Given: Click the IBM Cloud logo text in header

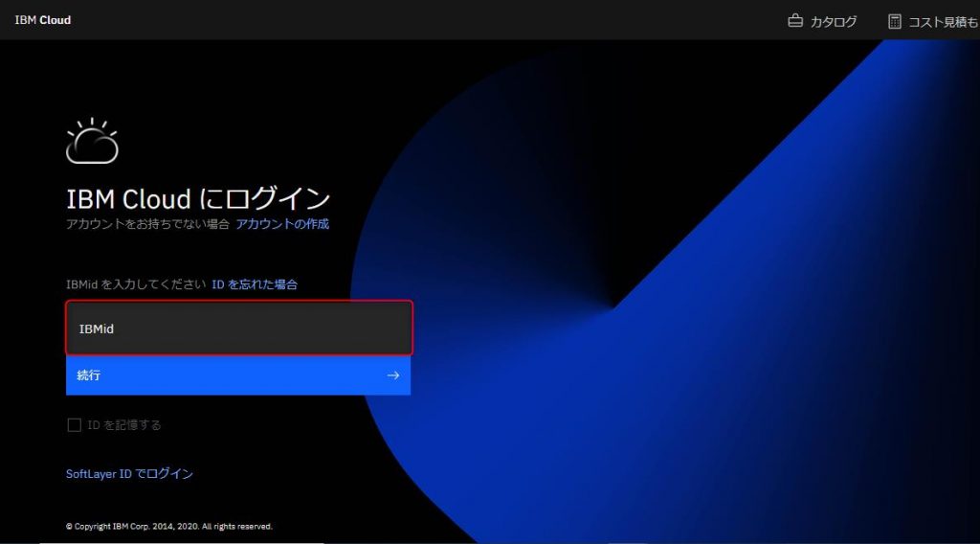Looking at the screenshot, I should tap(42, 20).
